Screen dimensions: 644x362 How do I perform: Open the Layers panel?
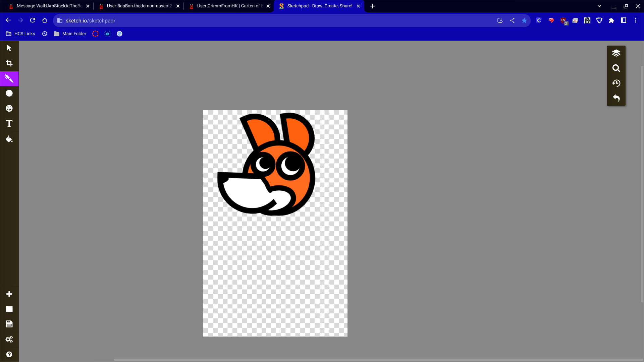[x=616, y=53]
